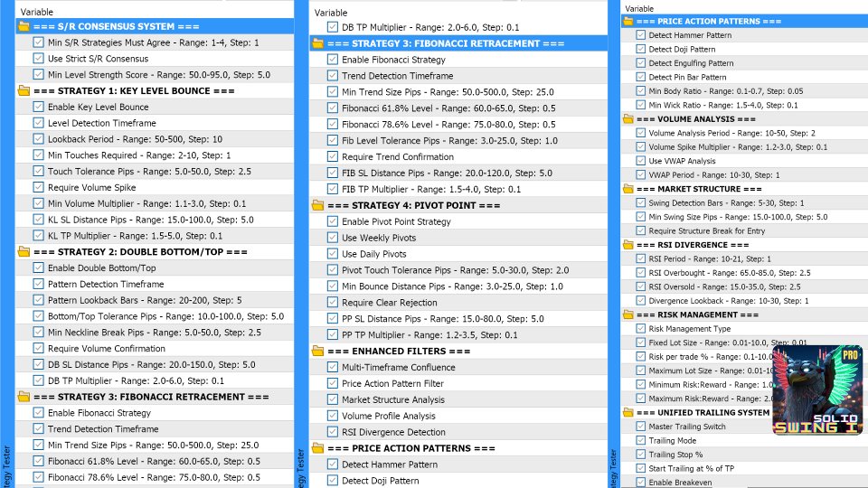The width and height of the screenshot is (868, 488).
Task: Select Min Neckline Break Pips row
Action: [x=155, y=332]
